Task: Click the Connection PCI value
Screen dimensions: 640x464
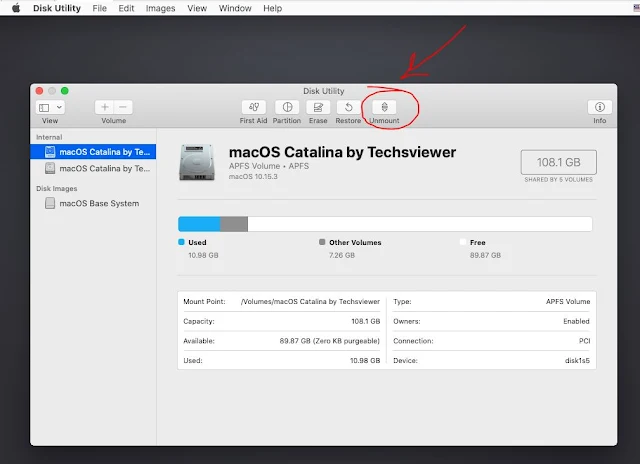Action: coord(584,341)
